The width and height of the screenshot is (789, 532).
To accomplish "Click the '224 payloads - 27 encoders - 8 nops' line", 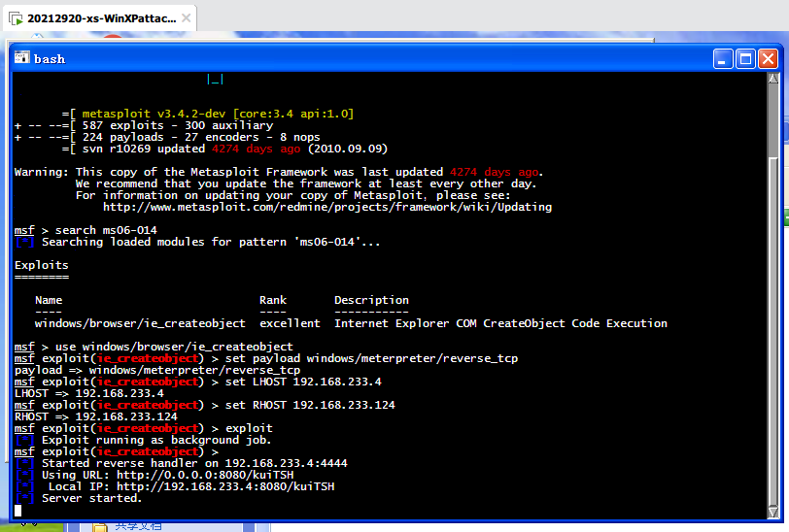I will pyautogui.click(x=201, y=137).
